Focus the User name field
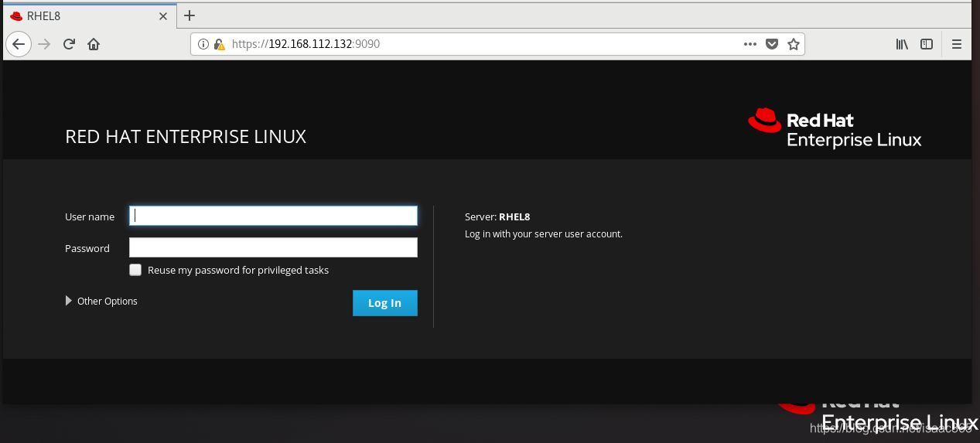 tap(273, 216)
